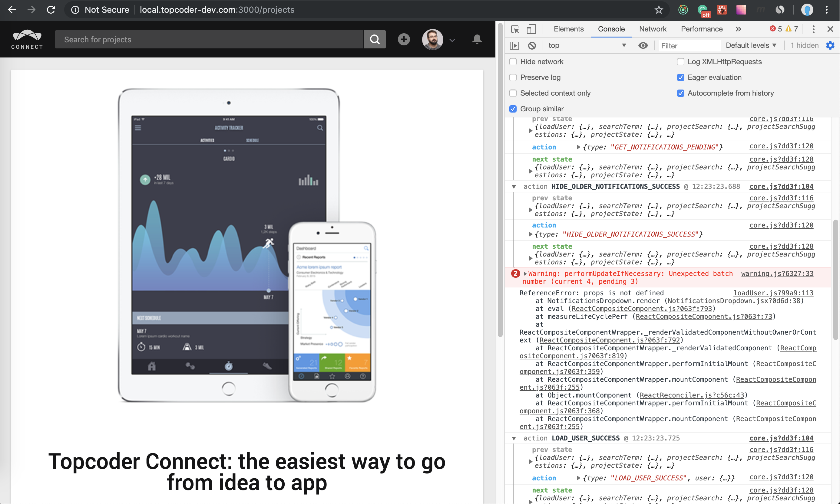Switch to the Elements tab
The width and height of the screenshot is (840, 504).
point(568,29)
